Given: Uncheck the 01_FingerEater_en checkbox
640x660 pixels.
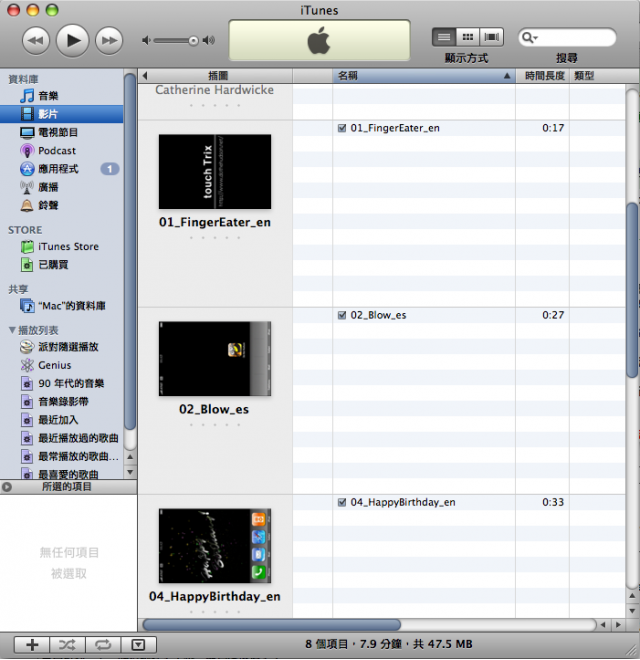Looking at the screenshot, I should tap(342, 128).
